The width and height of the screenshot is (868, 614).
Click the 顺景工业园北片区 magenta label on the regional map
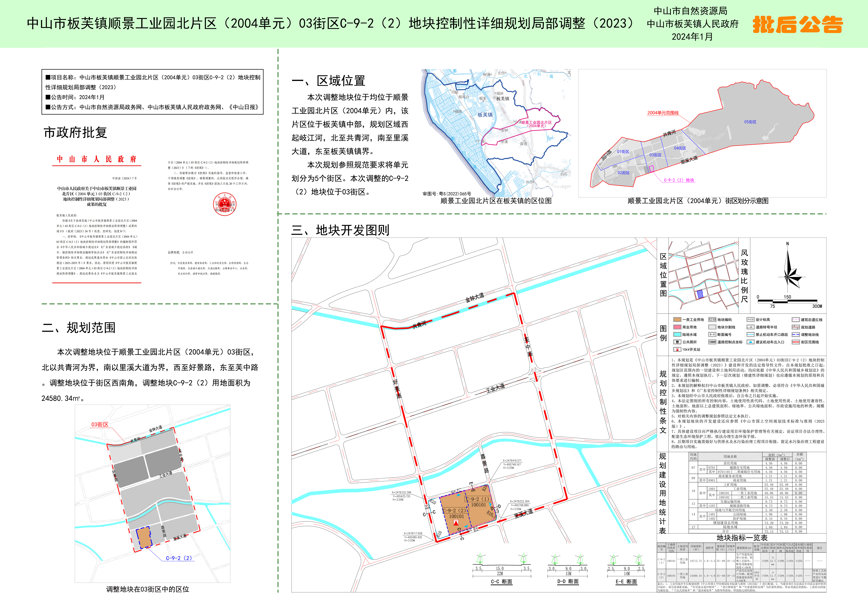(536, 124)
